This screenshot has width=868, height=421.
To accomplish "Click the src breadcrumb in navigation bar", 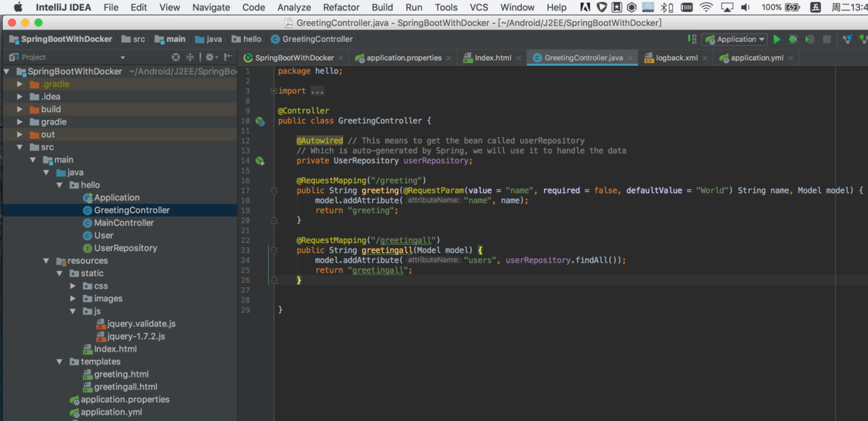I will coord(133,39).
